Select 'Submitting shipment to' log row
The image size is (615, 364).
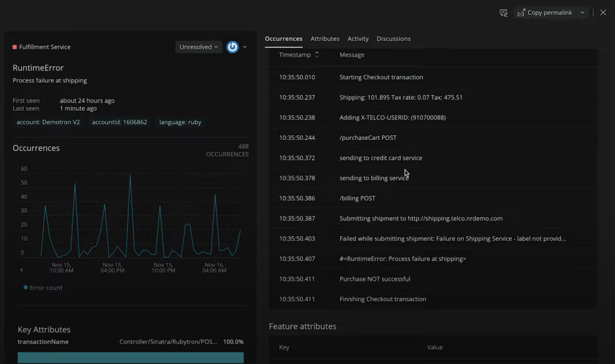point(433,219)
